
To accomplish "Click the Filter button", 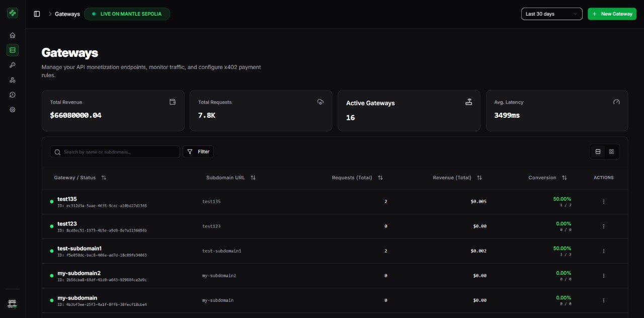I will point(198,151).
